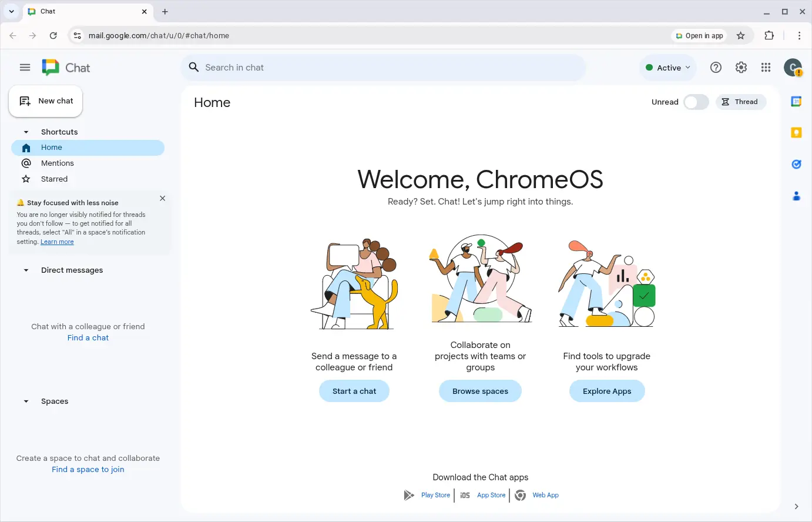812x522 pixels.
Task: Open Google apps grid launcher
Action: point(766,68)
